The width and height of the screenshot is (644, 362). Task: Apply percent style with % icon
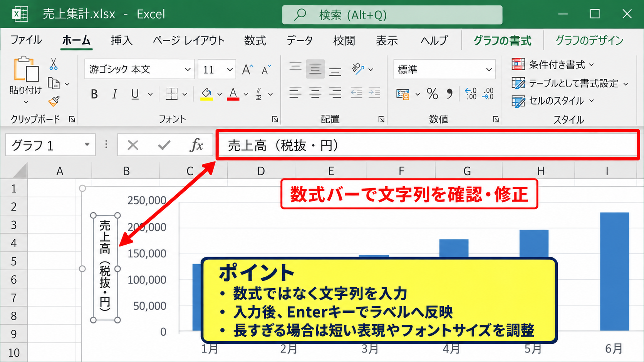coord(432,93)
